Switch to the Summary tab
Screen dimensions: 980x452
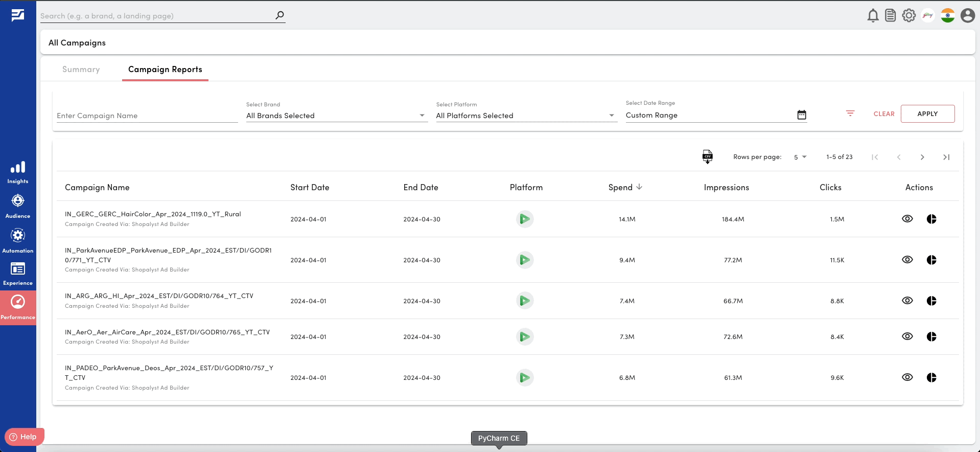(x=81, y=70)
